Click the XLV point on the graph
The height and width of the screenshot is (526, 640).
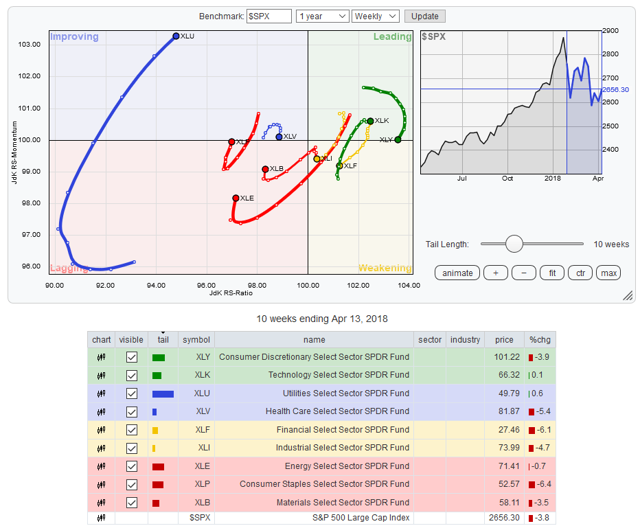point(279,137)
